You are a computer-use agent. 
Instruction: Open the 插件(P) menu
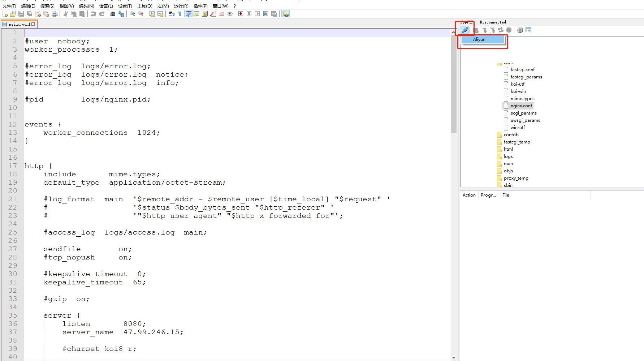click(200, 6)
